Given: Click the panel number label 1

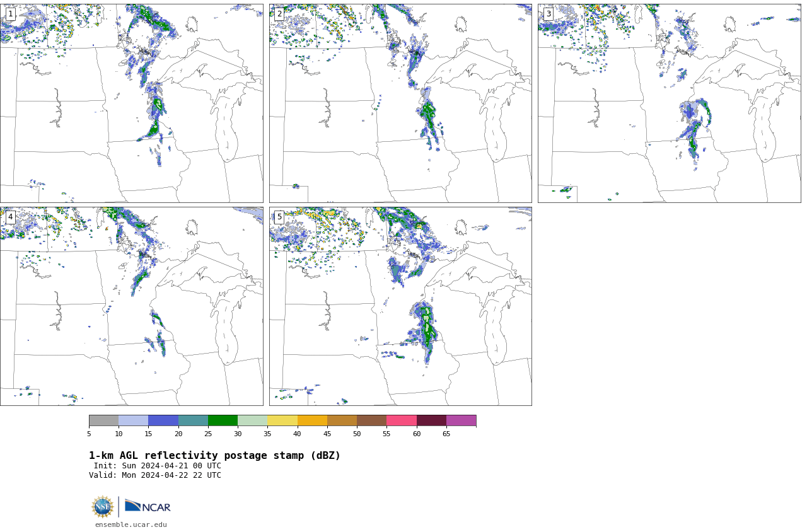Looking at the screenshot, I should (x=11, y=14).
